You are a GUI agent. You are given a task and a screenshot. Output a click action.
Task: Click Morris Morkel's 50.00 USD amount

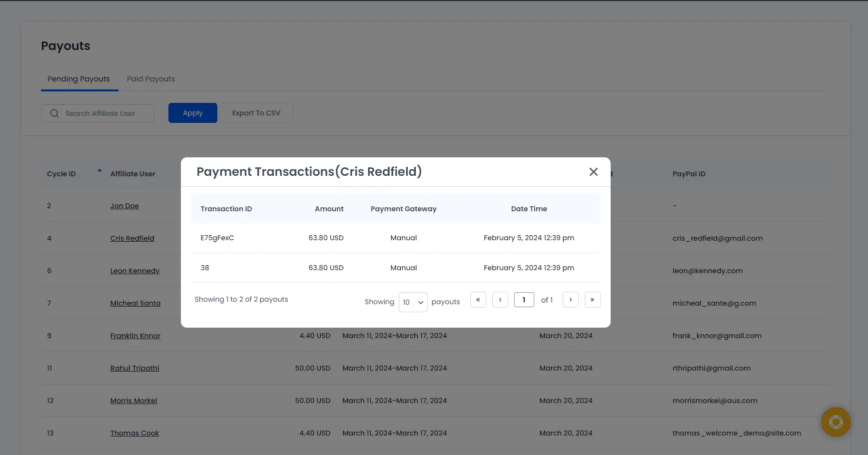(x=313, y=401)
